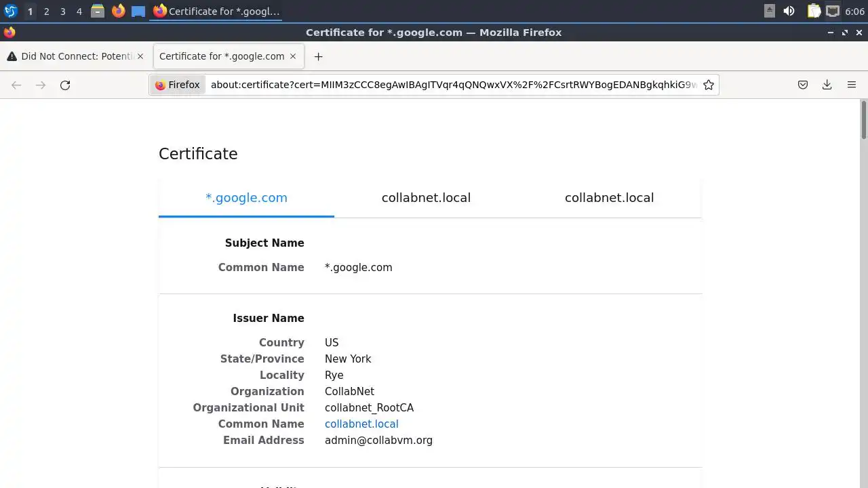
Task: Click the 'Subject Name' section heading
Action: tap(264, 243)
